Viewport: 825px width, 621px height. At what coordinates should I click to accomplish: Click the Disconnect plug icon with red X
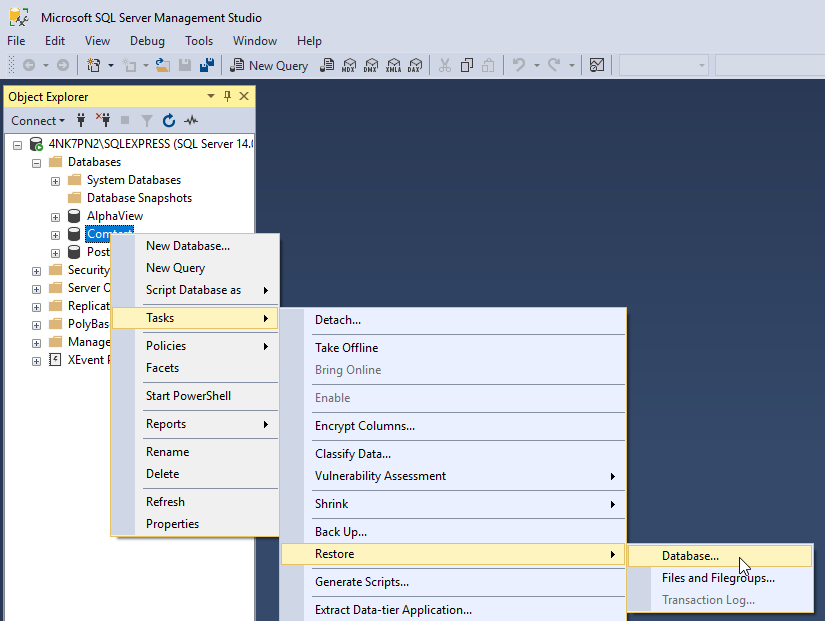(102, 121)
